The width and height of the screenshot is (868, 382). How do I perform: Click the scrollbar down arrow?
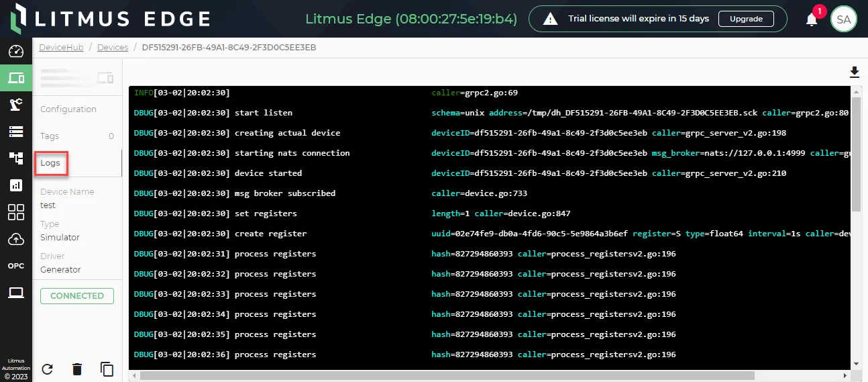click(855, 363)
